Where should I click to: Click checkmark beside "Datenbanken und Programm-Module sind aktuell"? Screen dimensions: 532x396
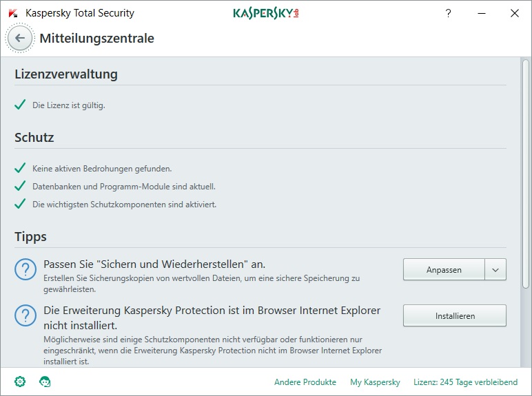coord(20,186)
